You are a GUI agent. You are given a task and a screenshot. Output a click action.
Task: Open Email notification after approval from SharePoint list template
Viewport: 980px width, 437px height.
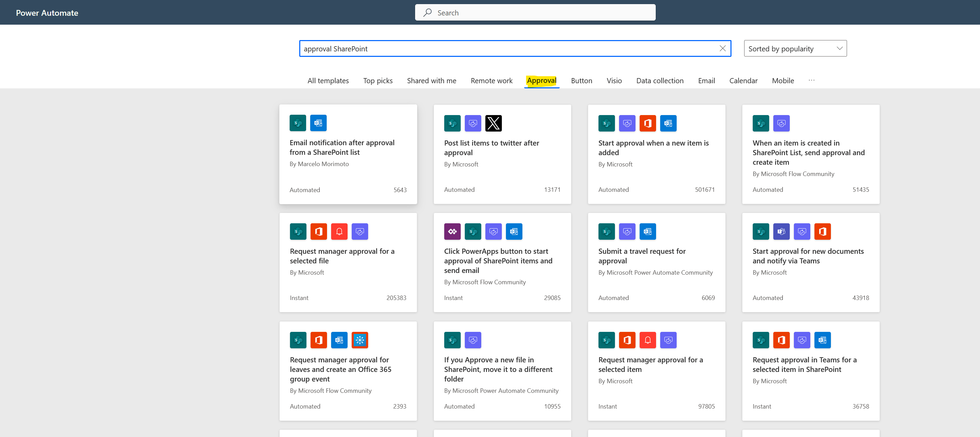(348, 154)
